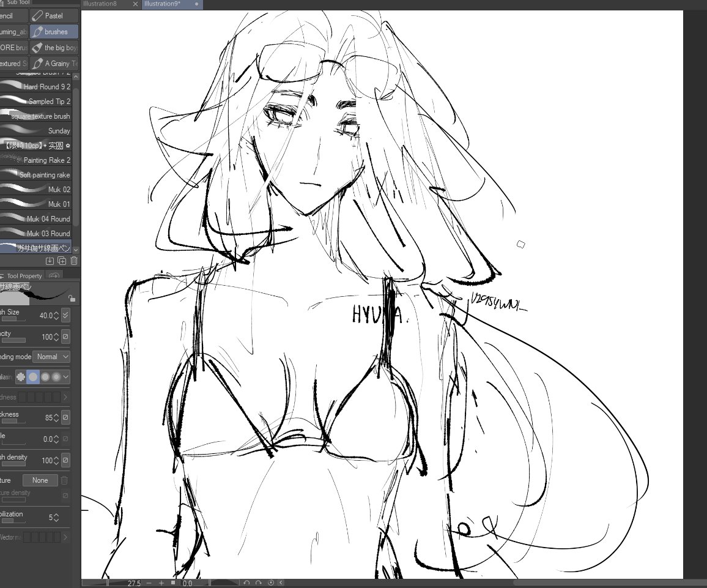Delete the selected sub tool
Viewport: 707px width, 588px height.
[x=74, y=261]
